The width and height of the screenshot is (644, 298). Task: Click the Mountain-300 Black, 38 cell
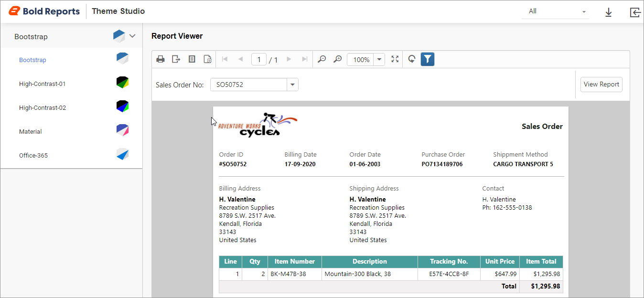click(x=370, y=274)
